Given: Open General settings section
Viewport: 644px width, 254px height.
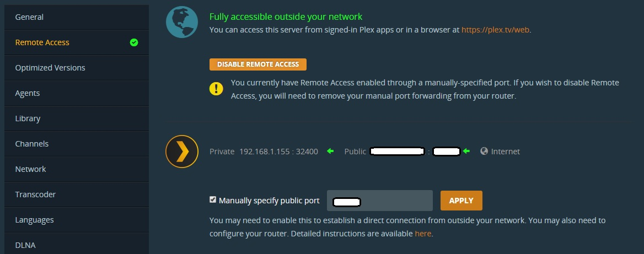Looking at the screenshot, I should (77, 17).
